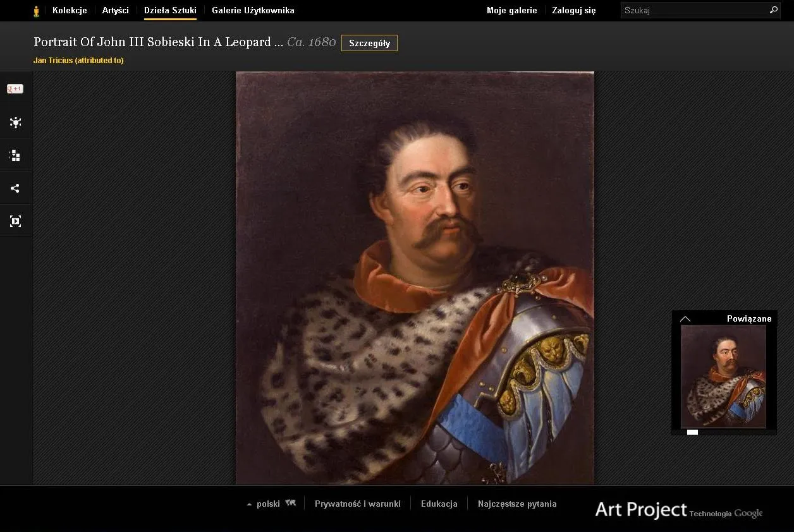
Task: Start the fullscreen slideshow icon
Action: pos(15,221)
